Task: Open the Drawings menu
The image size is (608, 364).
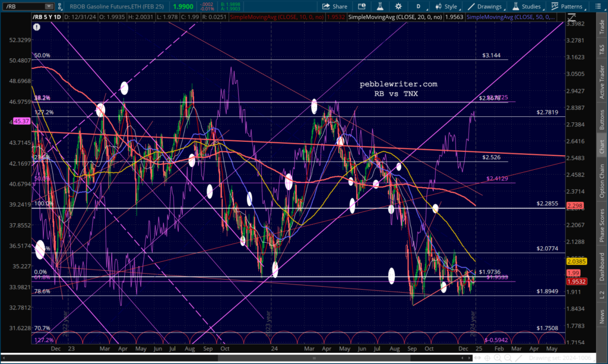Action: [x=486, y=7]
